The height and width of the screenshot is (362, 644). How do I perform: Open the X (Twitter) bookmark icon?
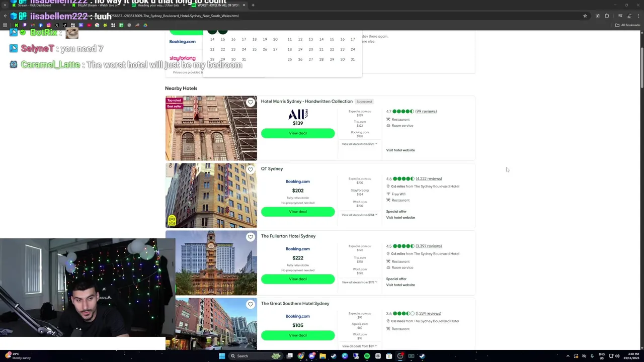pyautogui.click(x=56, y=25)
